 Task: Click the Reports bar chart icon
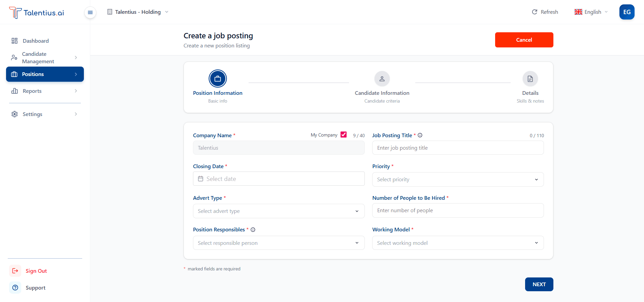click(x=14, y=91)
